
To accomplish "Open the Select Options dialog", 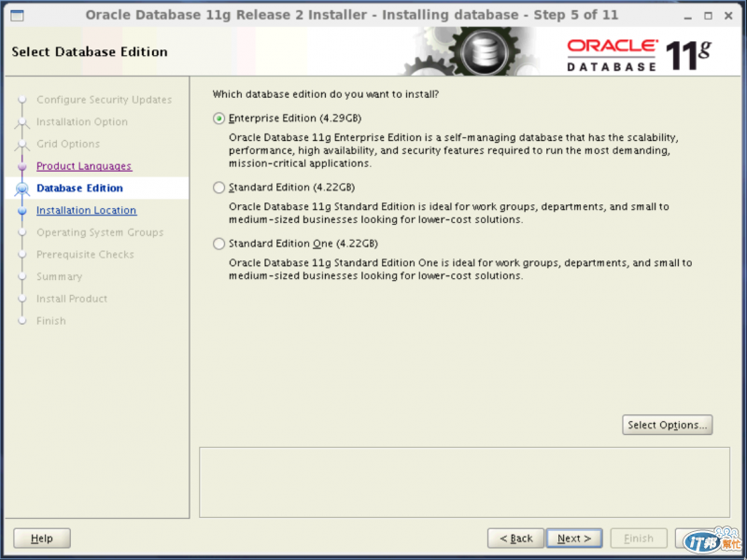I will [667, 425].
